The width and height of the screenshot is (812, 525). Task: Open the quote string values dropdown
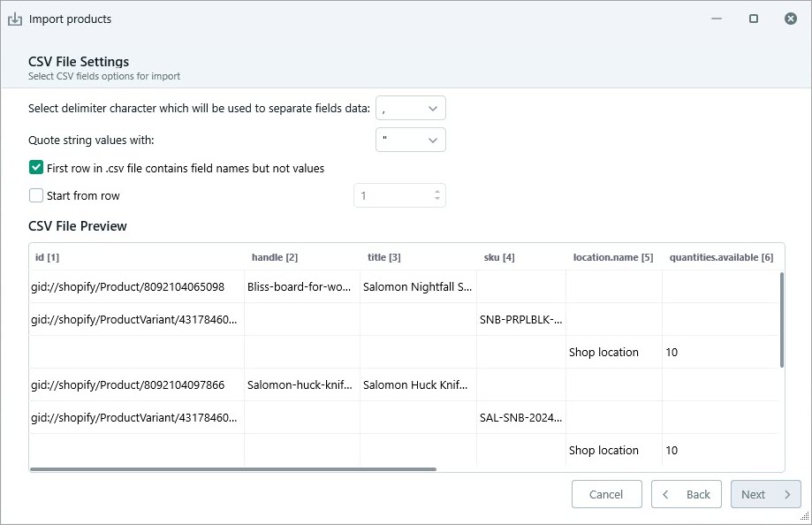[410, 139]
